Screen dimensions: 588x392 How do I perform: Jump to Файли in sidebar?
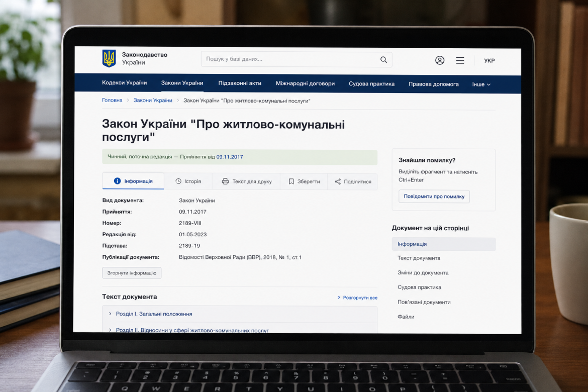[x=406, y=317]
